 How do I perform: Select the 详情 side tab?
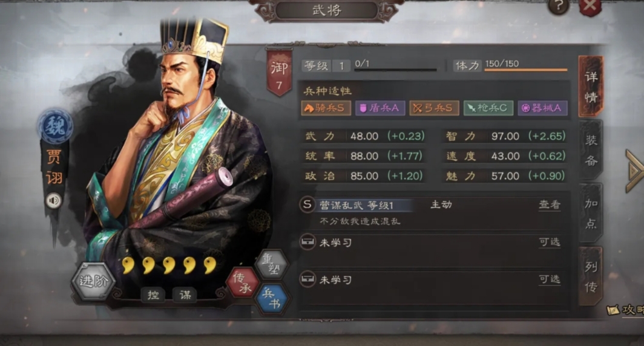pos(591,86)
